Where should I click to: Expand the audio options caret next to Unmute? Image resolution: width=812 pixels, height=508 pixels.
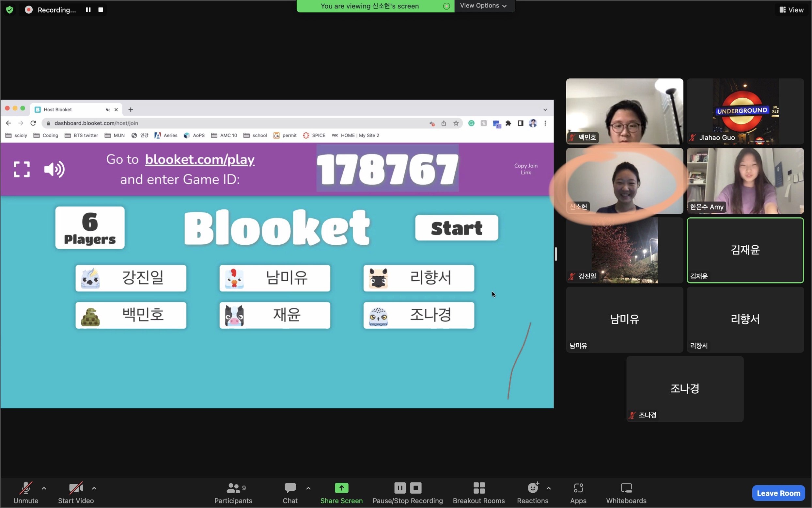44,488
